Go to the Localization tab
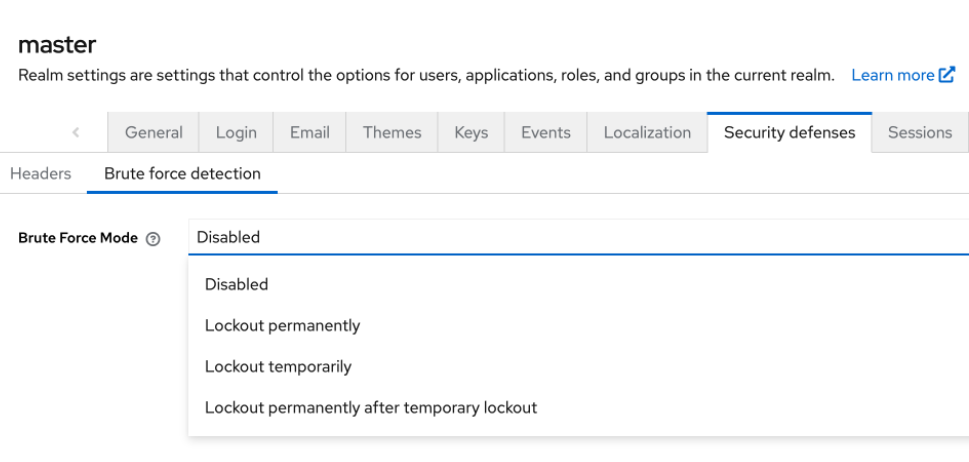Image resolution: width=969 pixels, height=462 pixels. click(x=647, y=132)
